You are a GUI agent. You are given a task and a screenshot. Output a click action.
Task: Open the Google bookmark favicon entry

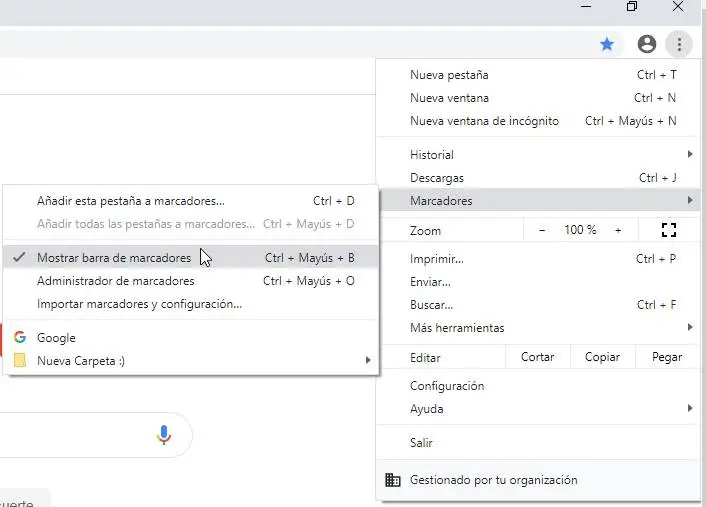pos(20,338)
